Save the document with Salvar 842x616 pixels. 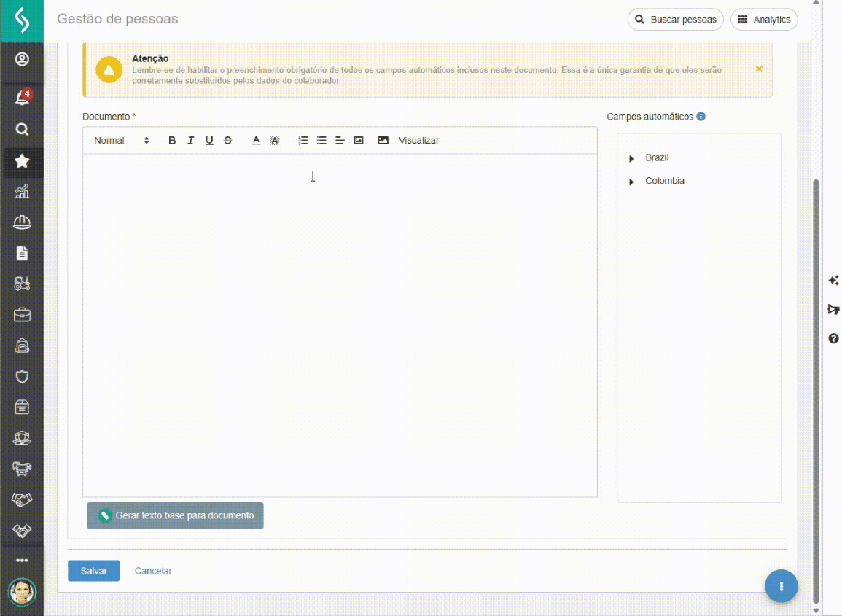(93, 571)
